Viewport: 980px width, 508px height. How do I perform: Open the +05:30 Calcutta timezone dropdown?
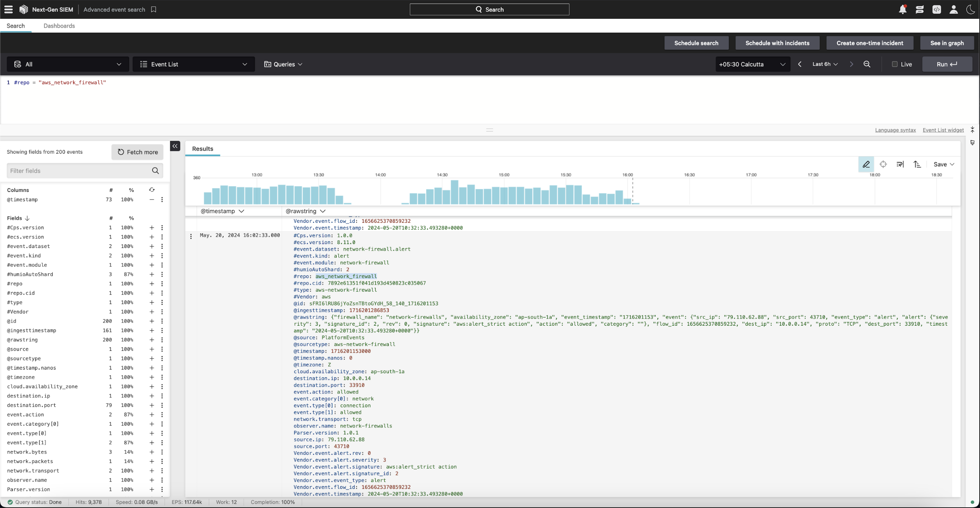(752, 64)
